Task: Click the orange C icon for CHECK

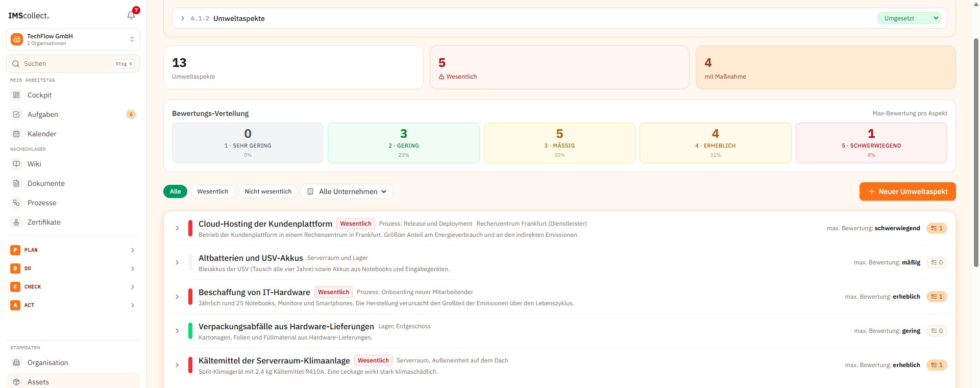Action: 15,287
